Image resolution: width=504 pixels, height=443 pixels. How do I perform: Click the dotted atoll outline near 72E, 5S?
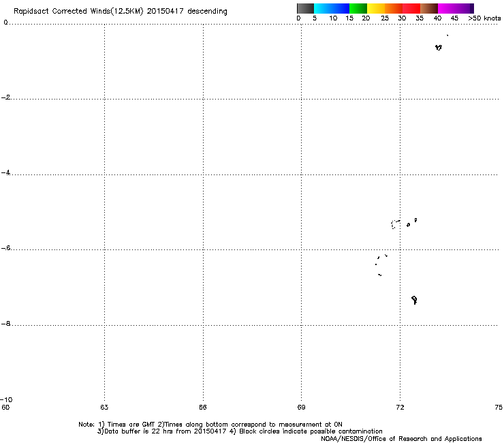(395, 224)
